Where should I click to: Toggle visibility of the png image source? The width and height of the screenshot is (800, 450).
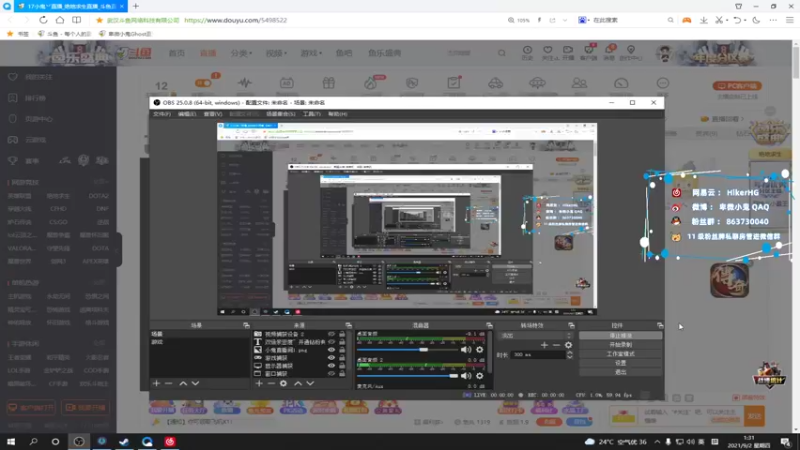(331, 350)
